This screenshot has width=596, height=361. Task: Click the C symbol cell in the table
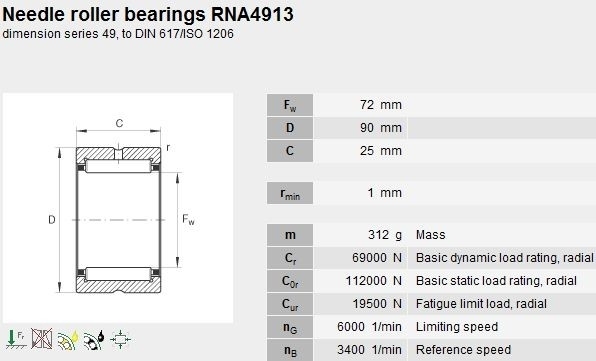coord(290,151)
